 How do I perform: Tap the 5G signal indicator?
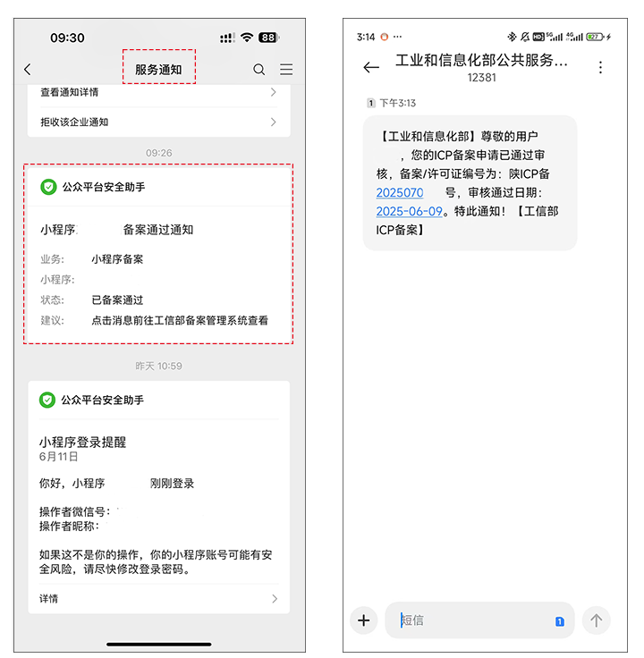[x=555, y=37]
